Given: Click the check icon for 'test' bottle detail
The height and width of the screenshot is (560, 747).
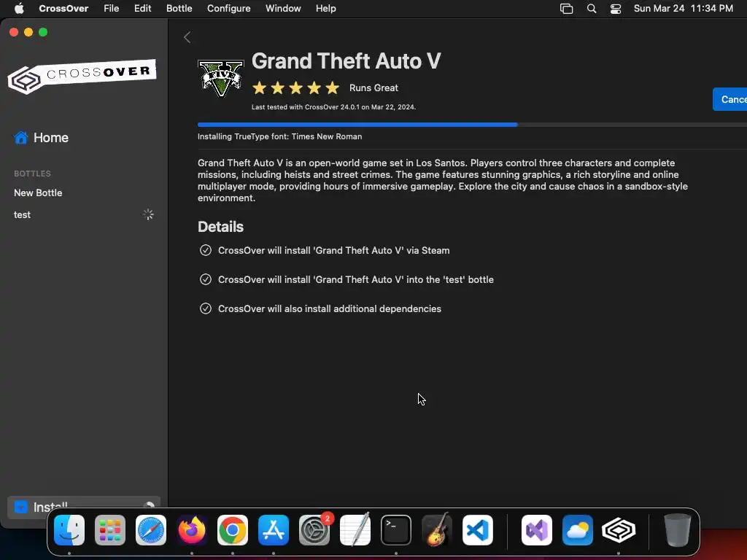Looking at the screenshot, I should [x=205, y=279].
